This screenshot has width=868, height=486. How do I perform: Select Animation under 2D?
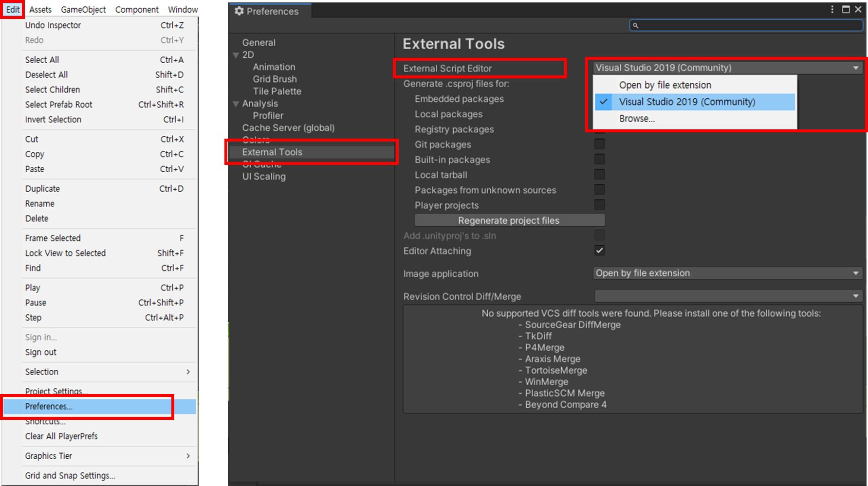[274, 67]
